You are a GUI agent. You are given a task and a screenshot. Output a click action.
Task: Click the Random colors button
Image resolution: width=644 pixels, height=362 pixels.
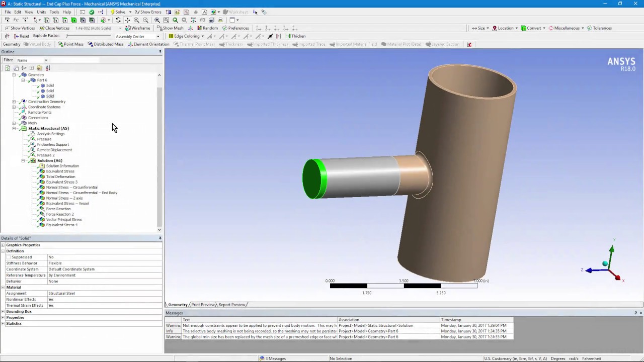pos(207,28)
